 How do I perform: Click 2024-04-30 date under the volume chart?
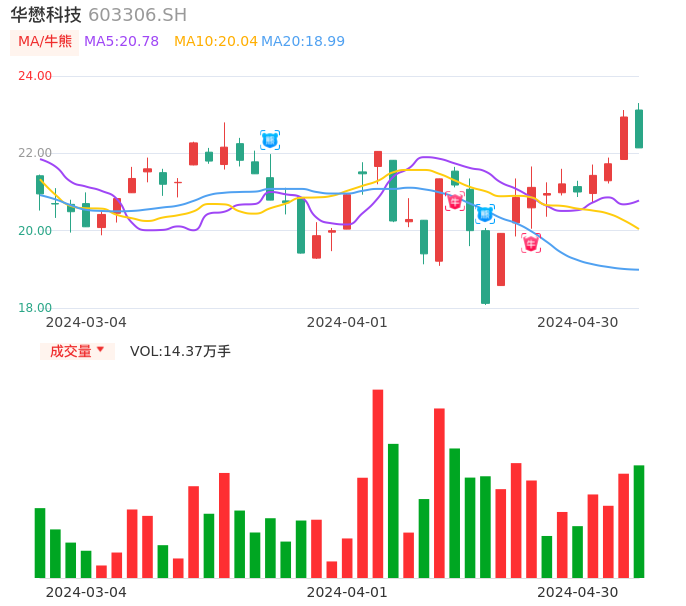pyautogui.click(x=578, y=592)
